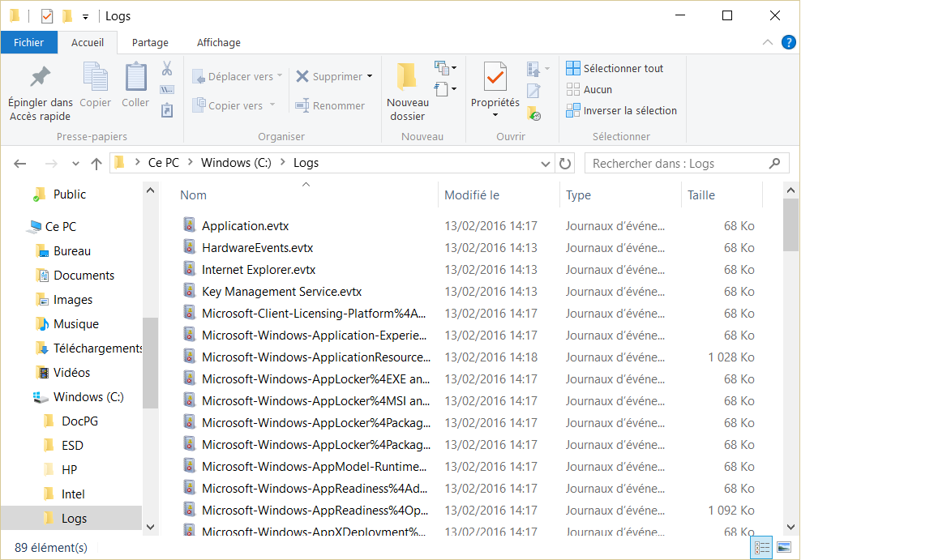The width and height of the screenshot is (934, 560).
Task: Expand the address bar history dropdown
Action: (545, 164)
